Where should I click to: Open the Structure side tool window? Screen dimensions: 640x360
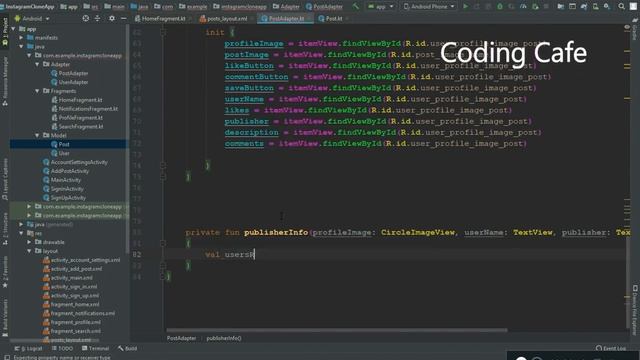tap(5, 229)
